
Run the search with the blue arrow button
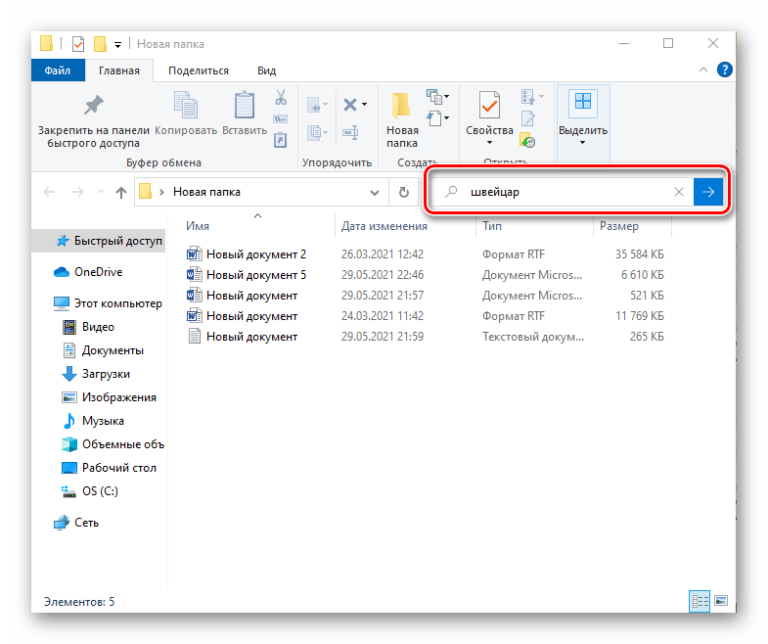click(708, 192)
